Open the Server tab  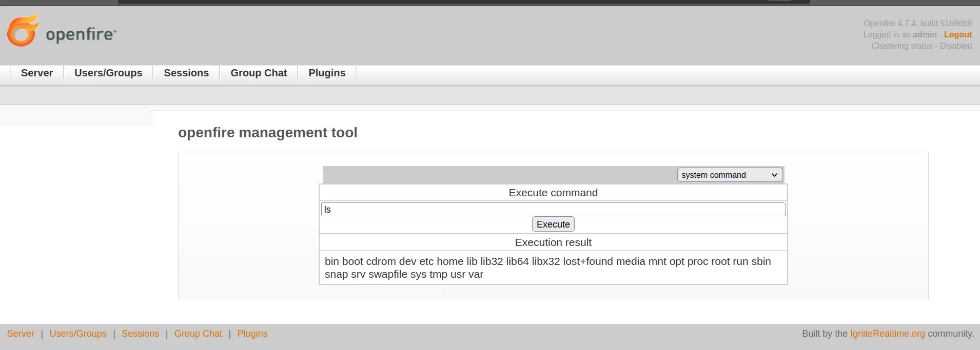(x=37, y=73)
